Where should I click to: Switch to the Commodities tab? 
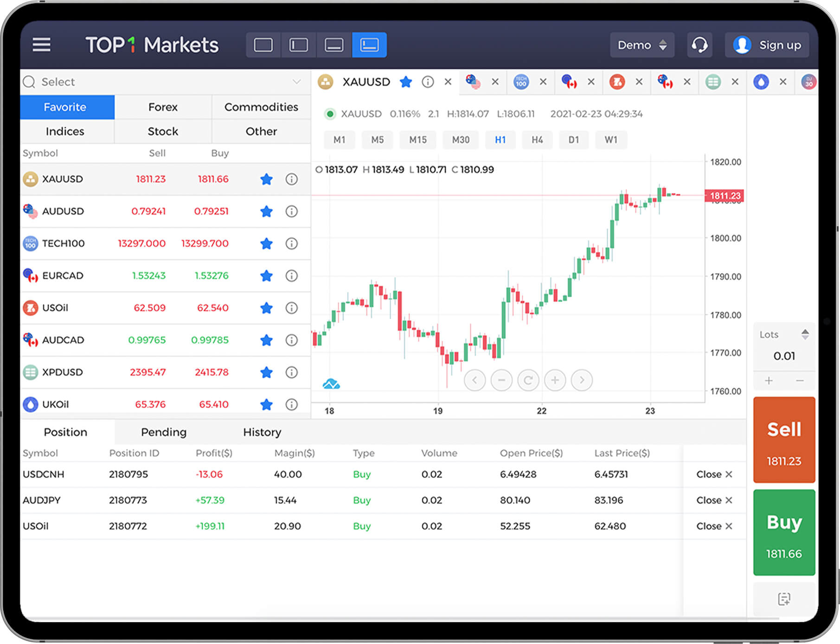click(x=261, y=107)
